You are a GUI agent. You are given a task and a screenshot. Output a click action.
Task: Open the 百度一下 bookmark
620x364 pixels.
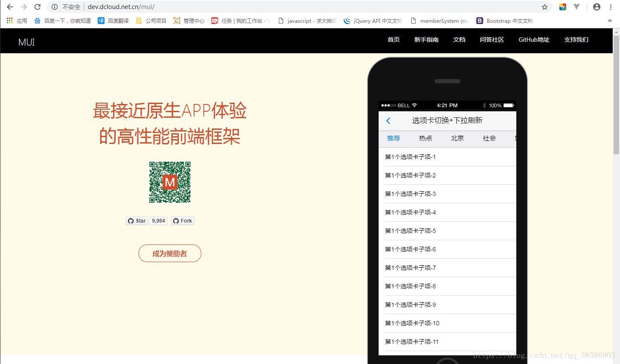coord(63,21)
